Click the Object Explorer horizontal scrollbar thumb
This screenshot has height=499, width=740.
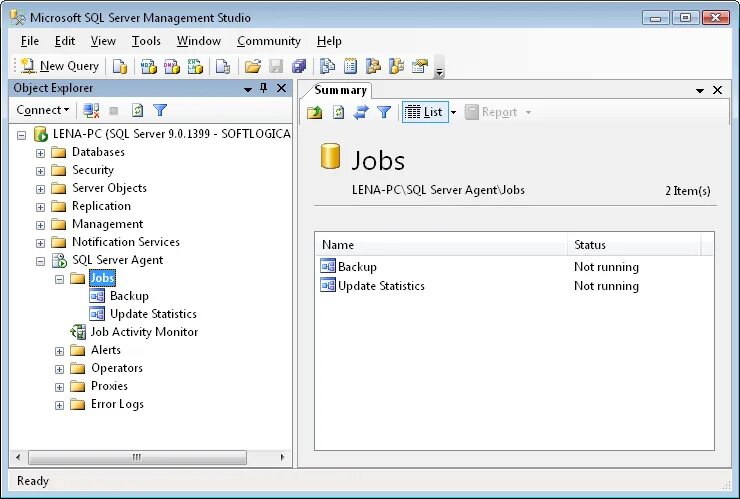[x=137, y=457]
